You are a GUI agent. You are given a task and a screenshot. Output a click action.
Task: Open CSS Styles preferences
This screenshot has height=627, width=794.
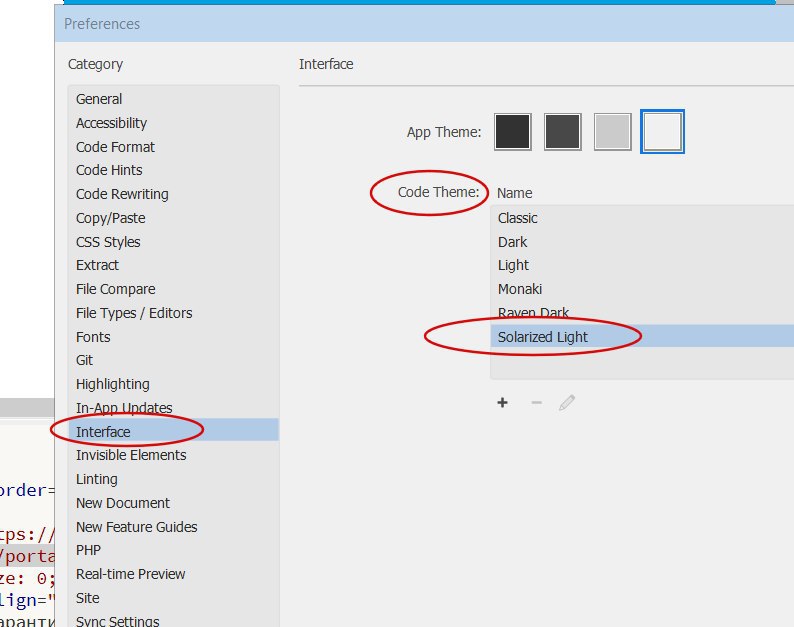(108, 242)
